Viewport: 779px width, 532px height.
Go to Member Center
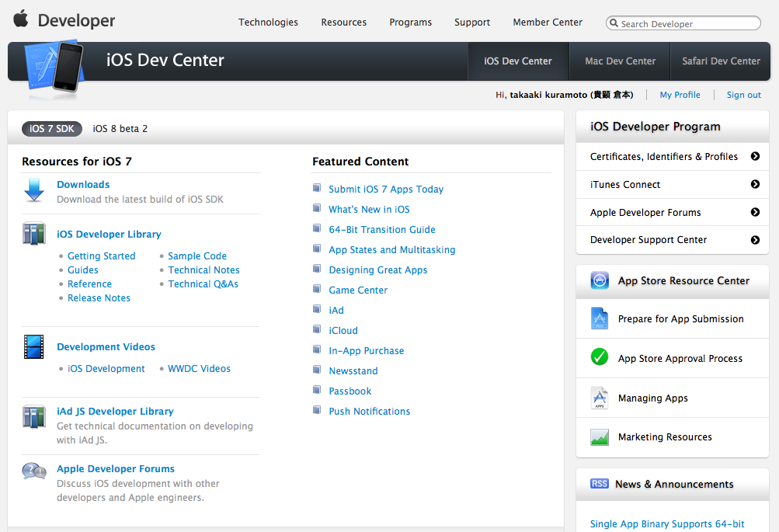pos(548,23)
